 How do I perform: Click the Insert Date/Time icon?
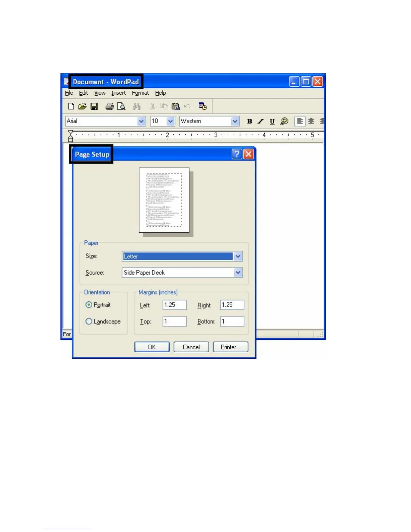[x=202, y=106]
